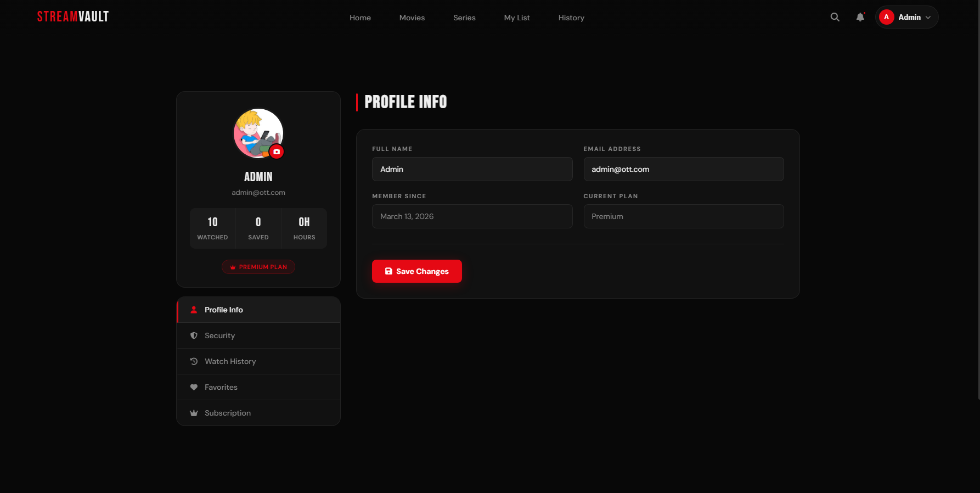Focus the Full Name input field
The width and height of the screenshot is (980, 493).
coord(472,169)
